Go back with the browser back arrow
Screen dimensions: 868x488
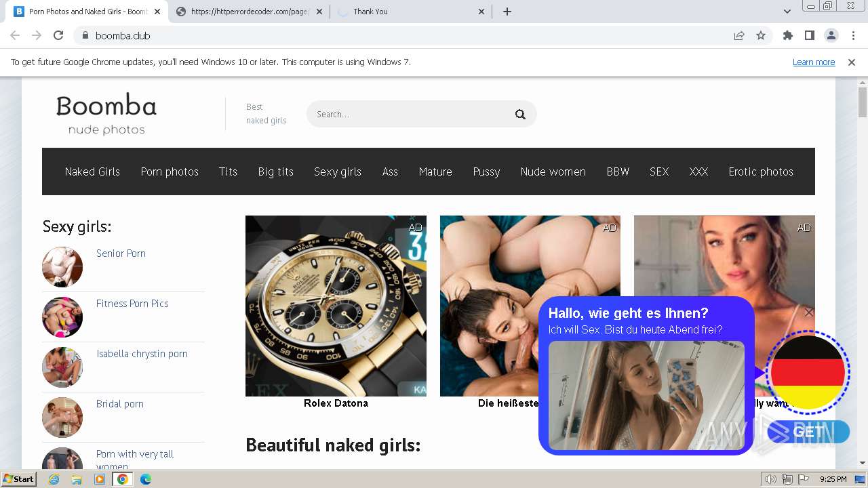click(15, 35)
